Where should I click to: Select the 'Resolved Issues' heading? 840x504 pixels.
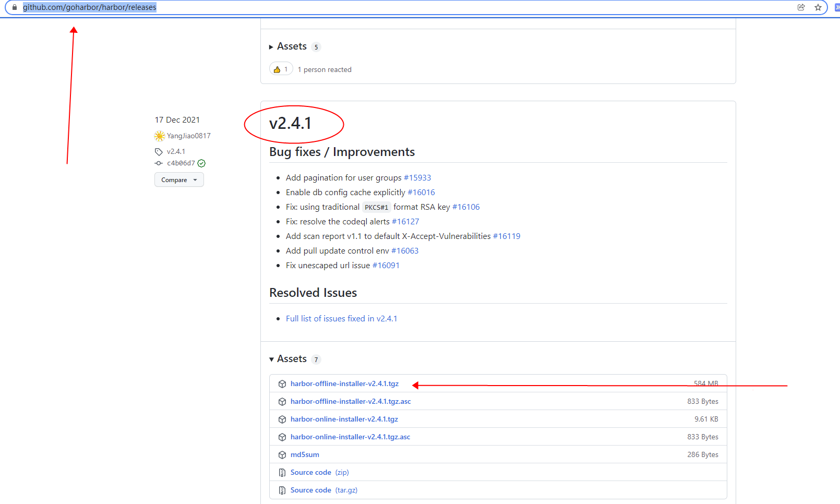coord(313,293)
